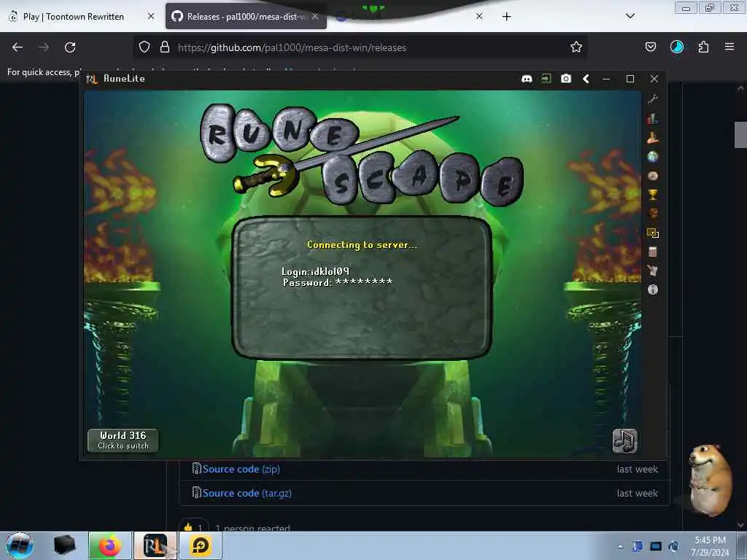The height and width of the screenshot is (560, 747).
Task: Go back in browser history
Action: [x=18, y=47]
